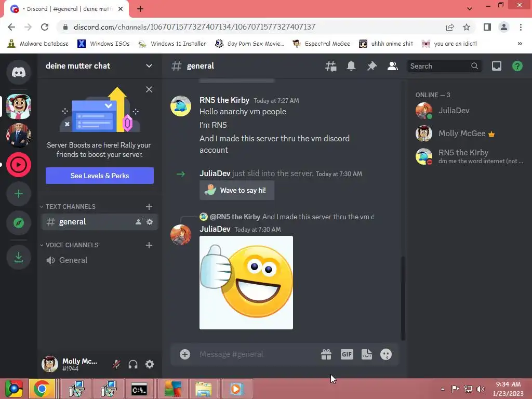Open File Explorer folder in taskbar
The height and width of the screenshot is (399, 532).
pos(204,389)
